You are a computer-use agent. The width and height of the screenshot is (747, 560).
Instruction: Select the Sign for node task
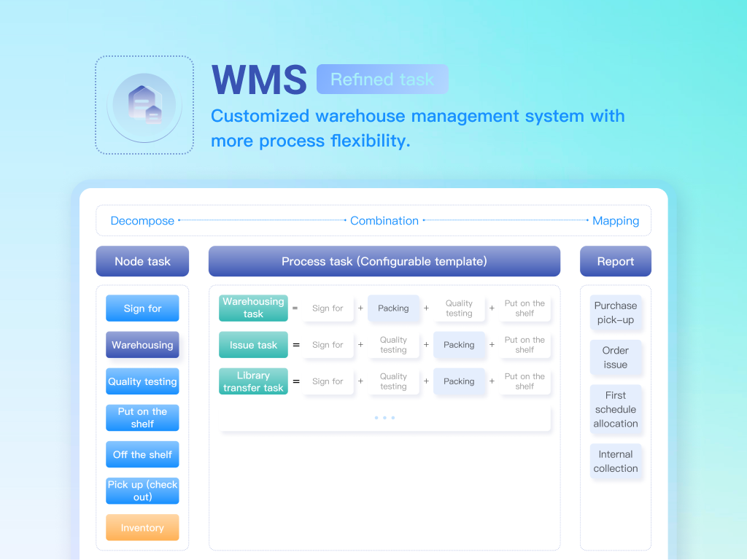click(142, 308)
